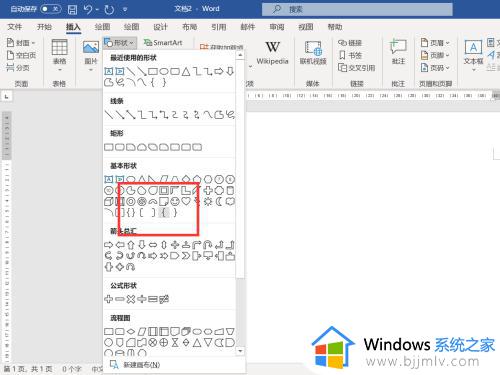Toggle the AutoSave switch
Image resolution: width=500 pixels, height=375 pixels.
50,9
